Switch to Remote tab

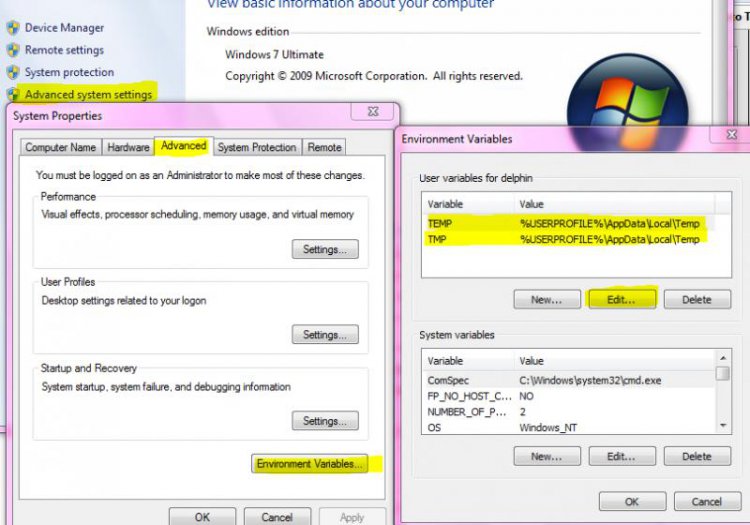click(x=324, y=147)
